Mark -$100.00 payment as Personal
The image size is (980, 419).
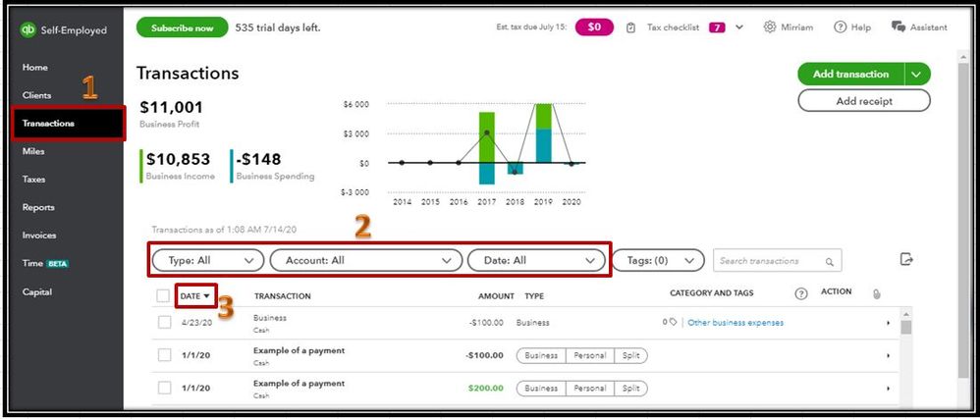[x=590, y=355]
